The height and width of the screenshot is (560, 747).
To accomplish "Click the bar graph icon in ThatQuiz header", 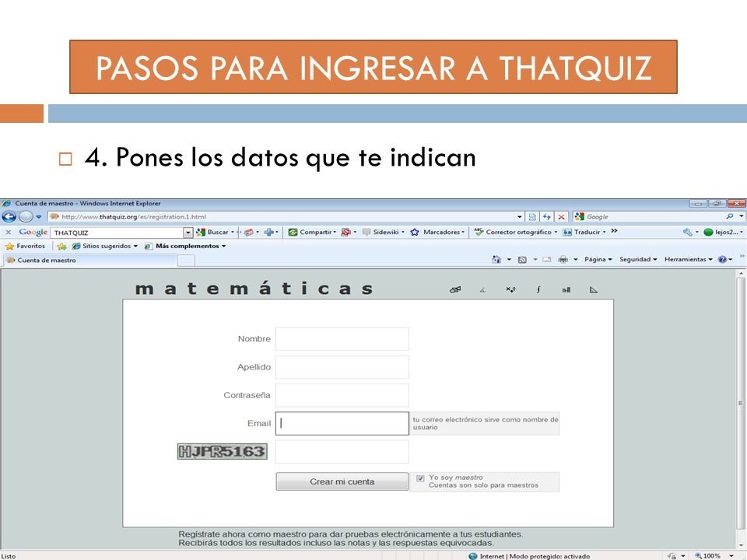I will point(566,289).
